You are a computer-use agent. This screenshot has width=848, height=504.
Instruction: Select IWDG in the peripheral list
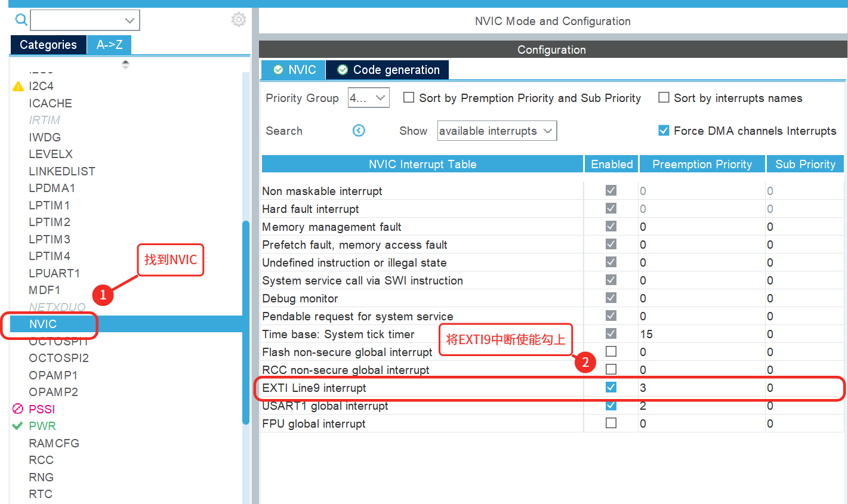pos(45,137)
